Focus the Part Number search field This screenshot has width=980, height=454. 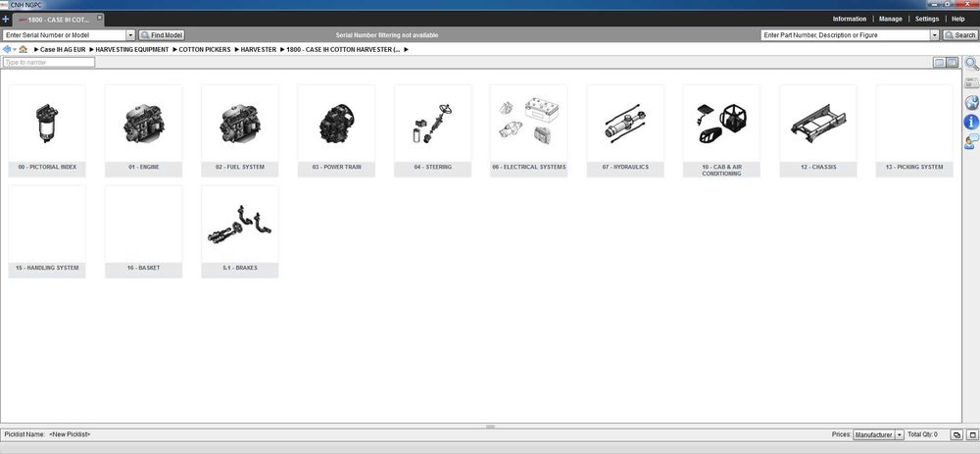(x=846, y=35)
